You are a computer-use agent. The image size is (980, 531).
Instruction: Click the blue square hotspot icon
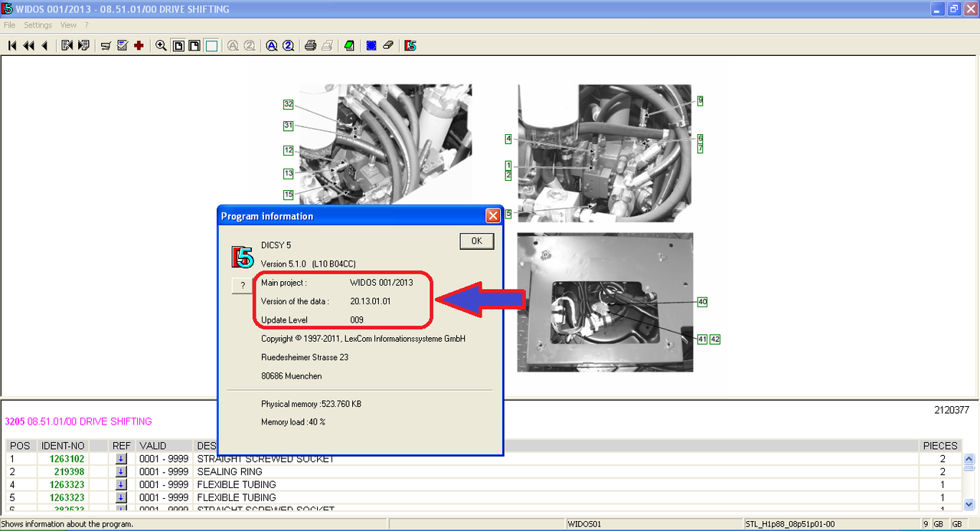[371, 46]
